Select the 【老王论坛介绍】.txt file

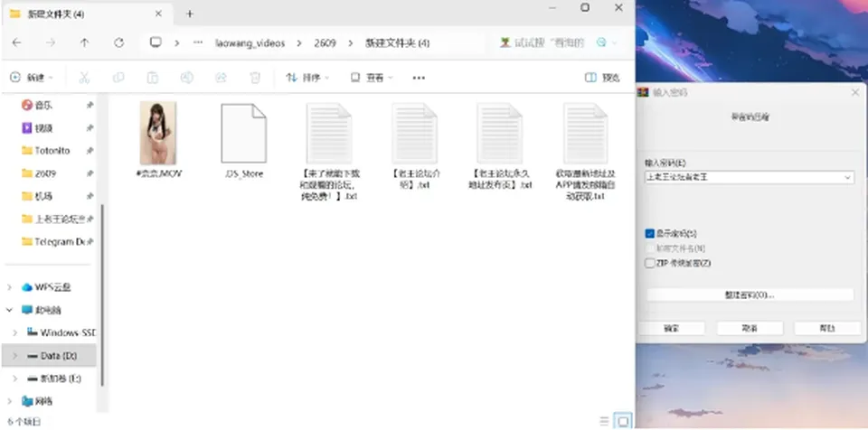click(x=415, y=146)
